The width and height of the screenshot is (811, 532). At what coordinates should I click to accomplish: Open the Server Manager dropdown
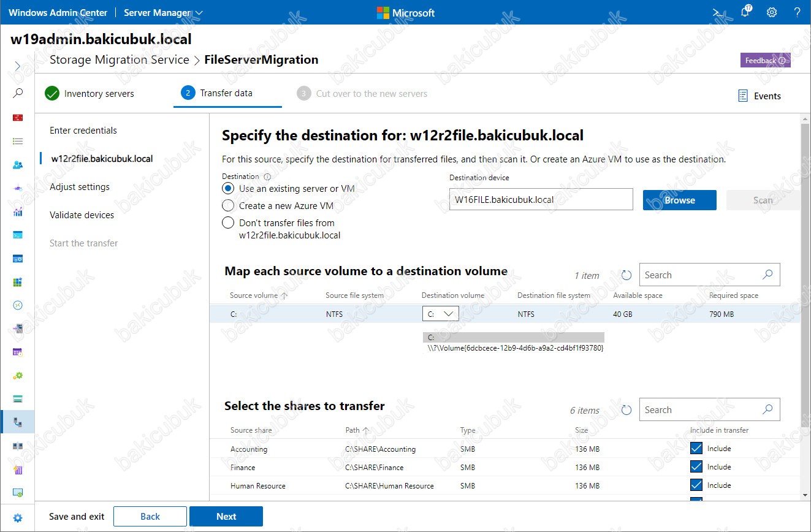[x=163, y=12]
